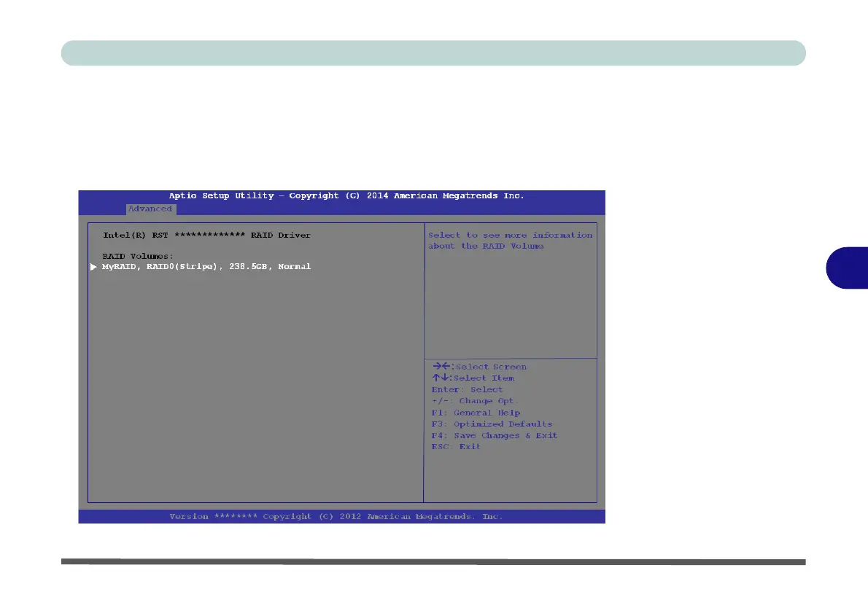
Task: Click the Normal status of MyRAID
Action: tap(295, 267)
